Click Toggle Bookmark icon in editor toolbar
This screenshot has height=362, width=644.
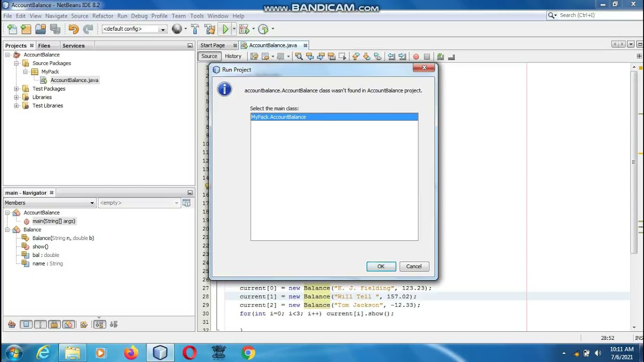[377, 56]
